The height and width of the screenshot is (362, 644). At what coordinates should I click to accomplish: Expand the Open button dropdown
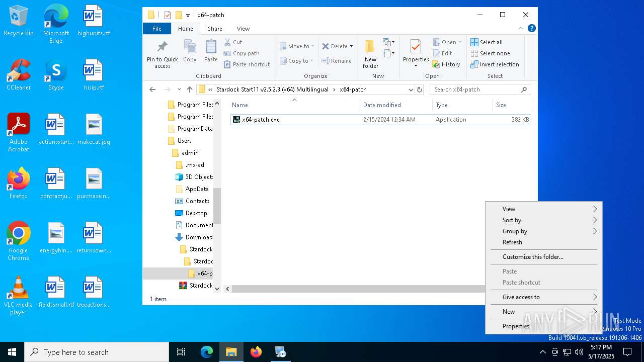(460, 42)
